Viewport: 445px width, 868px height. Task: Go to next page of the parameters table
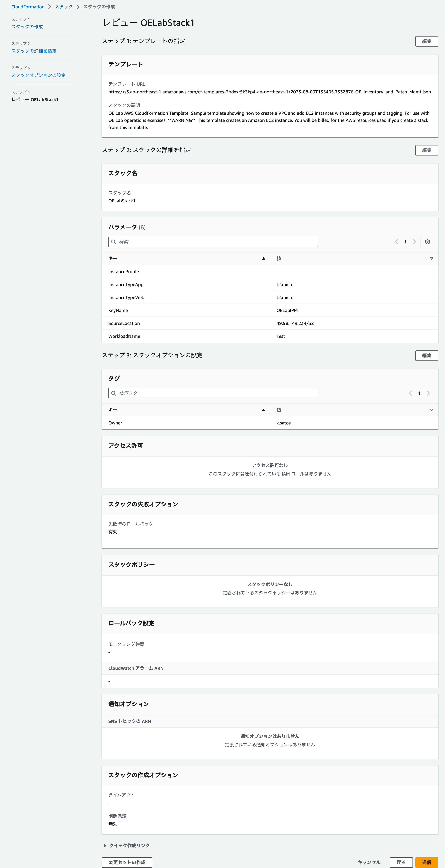pos(414,242)
